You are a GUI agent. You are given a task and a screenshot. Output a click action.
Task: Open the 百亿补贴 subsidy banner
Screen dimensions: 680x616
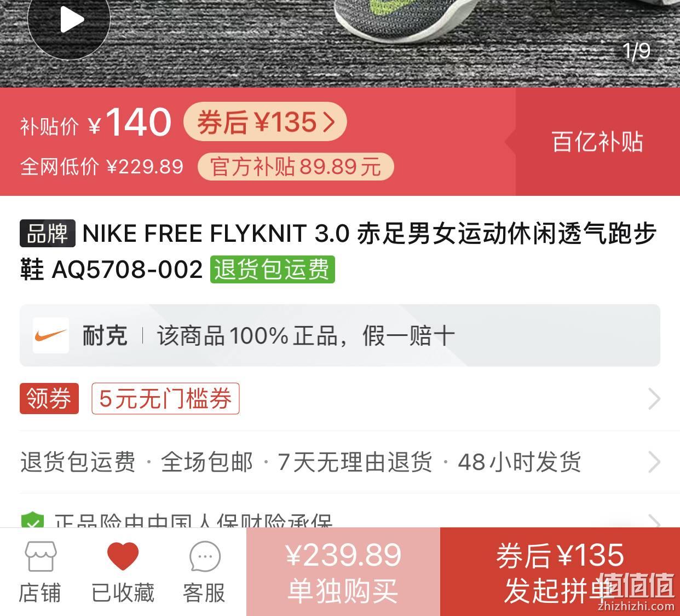598,142
